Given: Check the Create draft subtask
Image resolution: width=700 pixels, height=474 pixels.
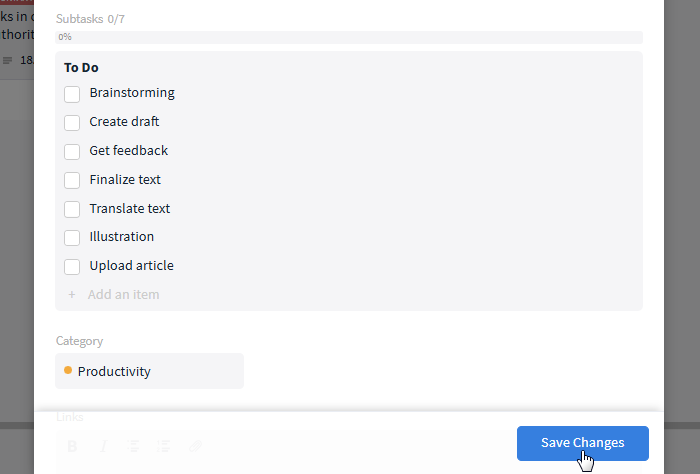Looking at the screenshot, I should tap(72, 123).
